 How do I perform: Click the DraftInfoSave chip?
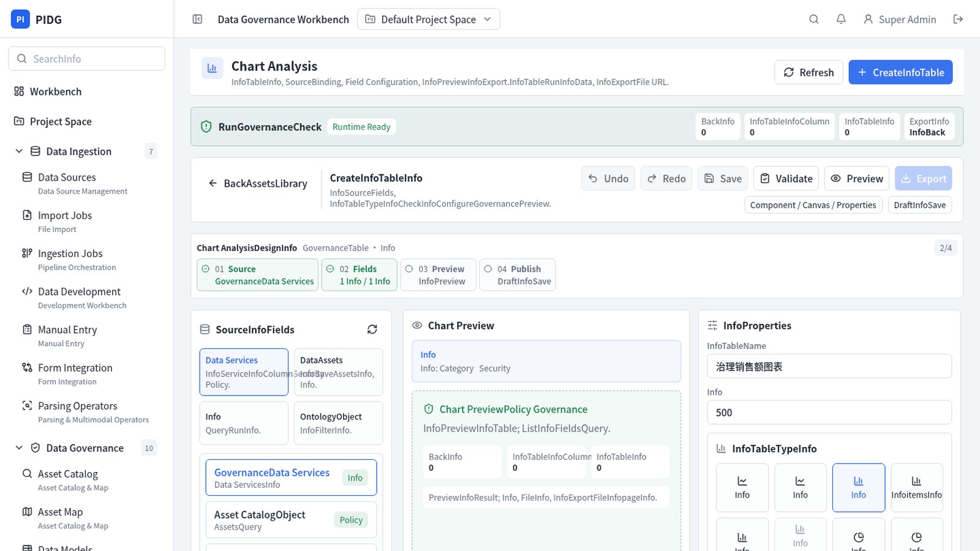coord(919,205)
